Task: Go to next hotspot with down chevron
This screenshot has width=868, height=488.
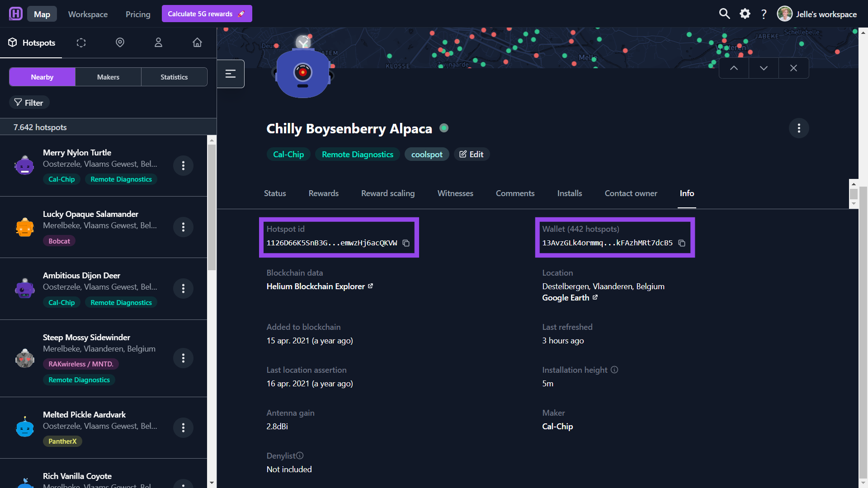Action: [764, 68]
